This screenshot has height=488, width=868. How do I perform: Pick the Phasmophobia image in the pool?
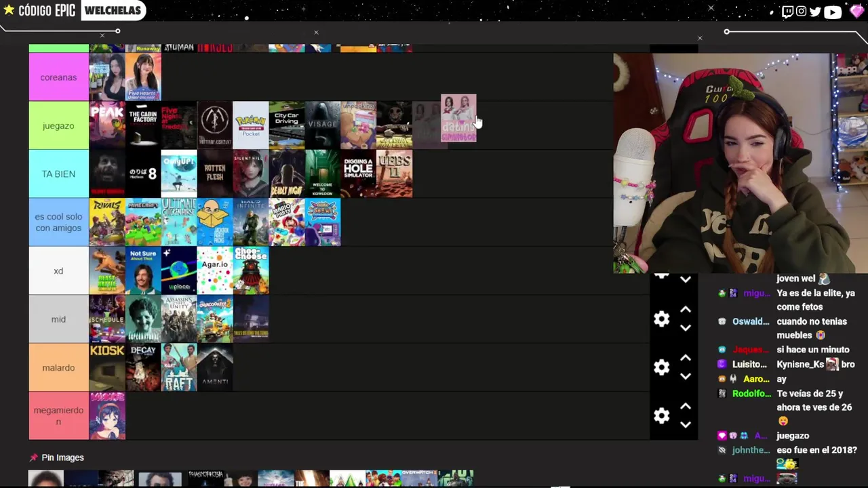point(205,479)
